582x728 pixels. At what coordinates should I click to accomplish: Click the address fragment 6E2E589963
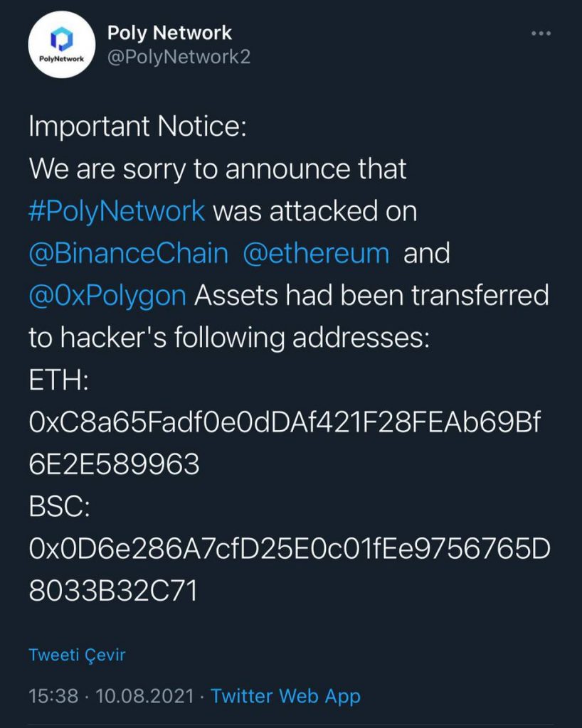pyautogui.click(x=114, y=464)
